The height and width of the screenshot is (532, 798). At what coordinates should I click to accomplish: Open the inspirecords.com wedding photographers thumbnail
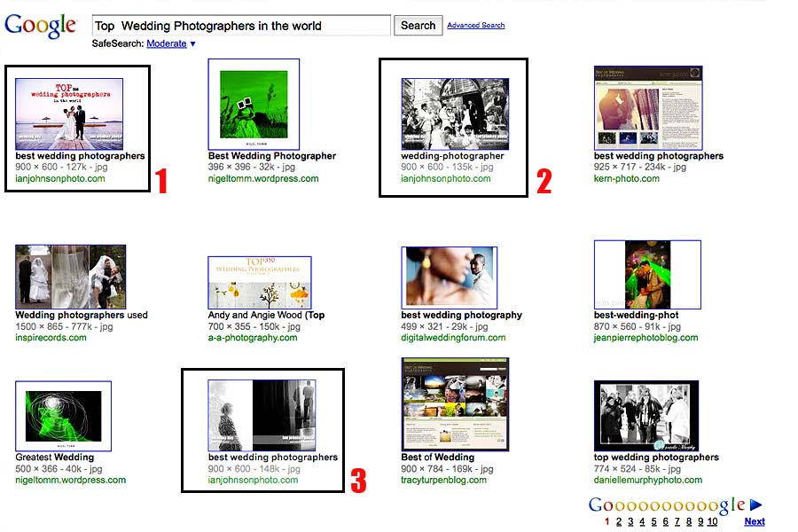[70, 277]
